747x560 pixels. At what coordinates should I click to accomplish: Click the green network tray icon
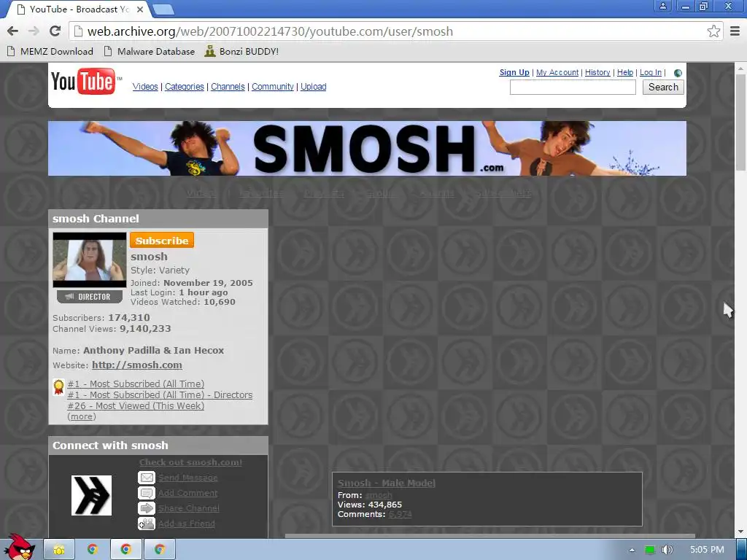pos(650,550)
